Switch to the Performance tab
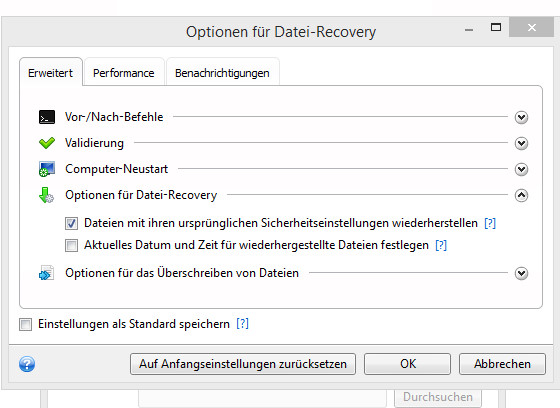The width and height of the screenshot is (560, 408). (124, 73)
